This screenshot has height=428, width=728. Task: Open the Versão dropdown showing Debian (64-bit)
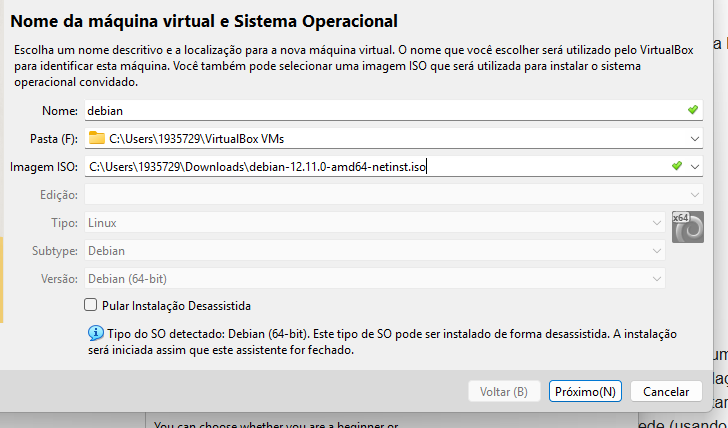(375, 279)
